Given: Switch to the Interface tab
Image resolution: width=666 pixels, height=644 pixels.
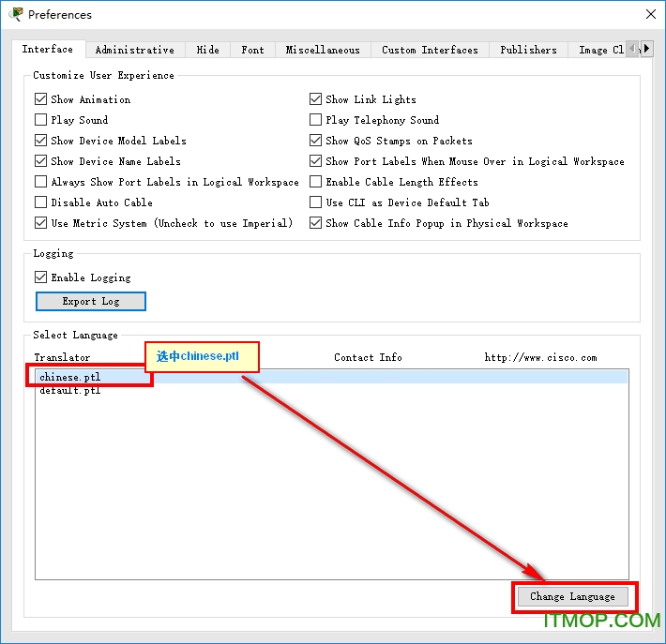Looking at the screenshot, I should coord(48,50).
